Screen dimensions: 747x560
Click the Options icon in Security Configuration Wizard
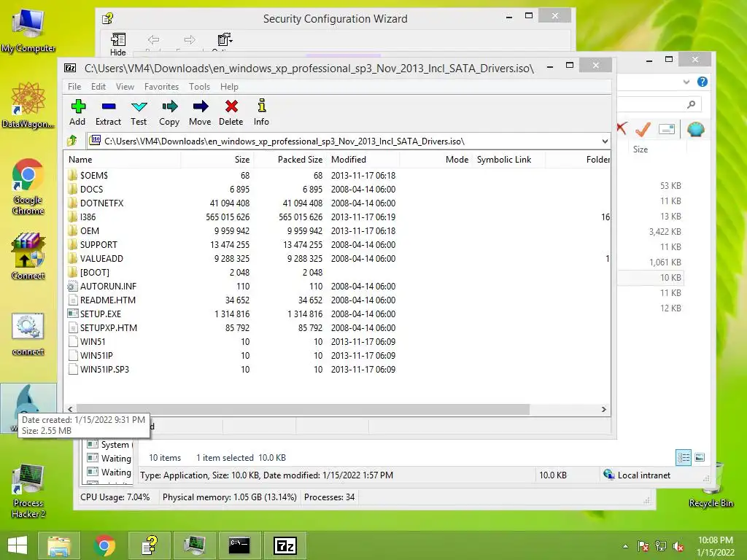coord(225,42)
